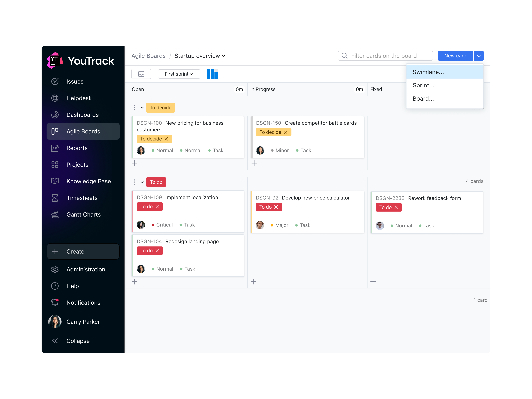Viewport: 532px width, 399px height.
Task: Open Gantt Charts in sidebar
Action: (83, 214)
